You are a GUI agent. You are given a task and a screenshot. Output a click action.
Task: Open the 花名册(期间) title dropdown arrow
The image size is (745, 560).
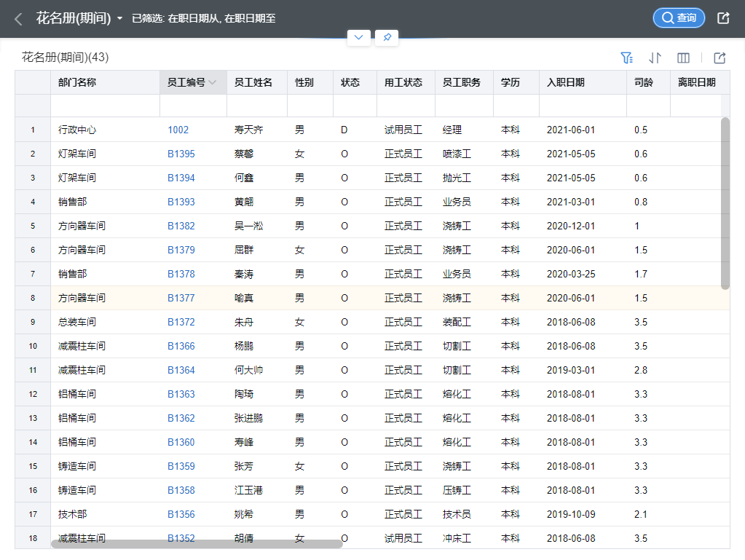(x=119, y=18)
